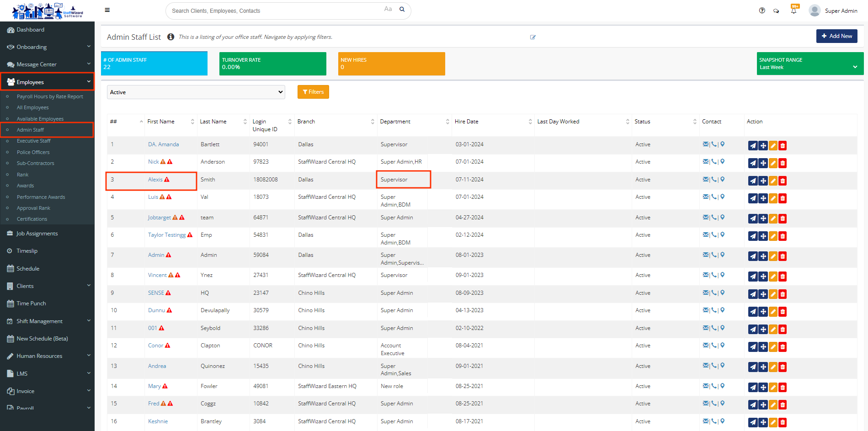
Task: Click the help question mark icon
Action: pos(762,11)
